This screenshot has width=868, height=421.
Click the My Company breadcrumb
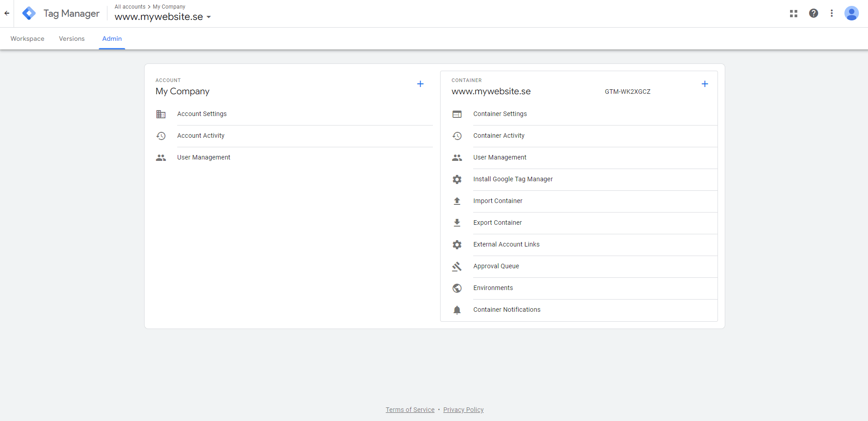point(169,7)
